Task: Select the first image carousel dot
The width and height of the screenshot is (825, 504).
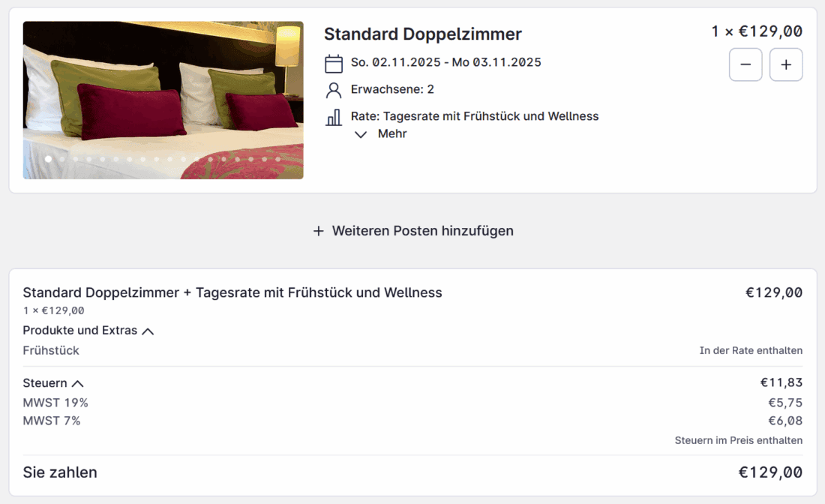Action: tap(49, 159)
